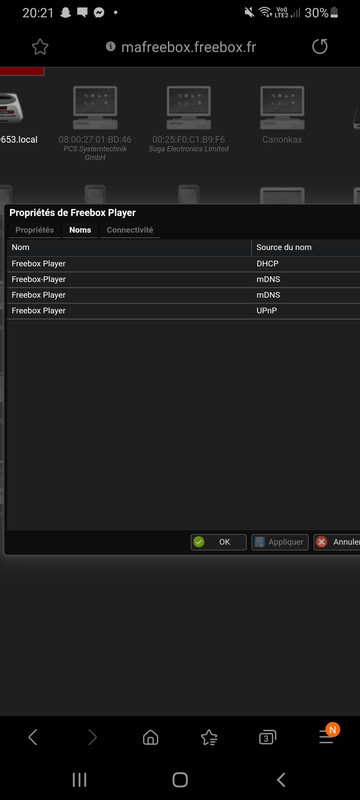Viewport: 360px width, 800px height.
Task: Switch to the Noms tab
Action: [80, 230]
